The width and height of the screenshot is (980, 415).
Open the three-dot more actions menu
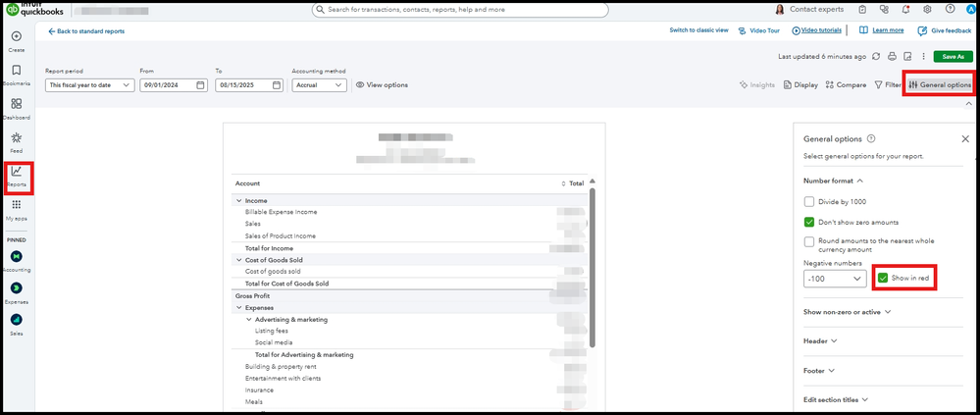click(923, 56)
